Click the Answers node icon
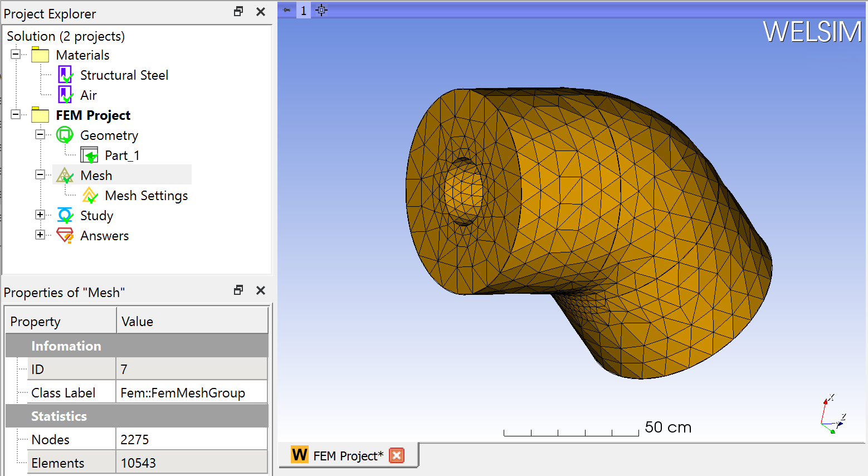868x476 pixels. [x=65, y=235]
